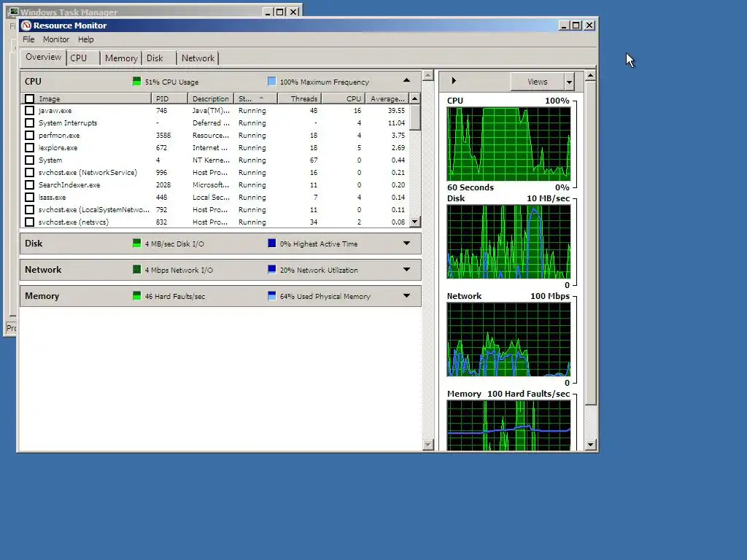Check the svchost.exe (LocalSystemNetwo...) checkbox
This screenshot has width=747, height=560.
(29, 209)
